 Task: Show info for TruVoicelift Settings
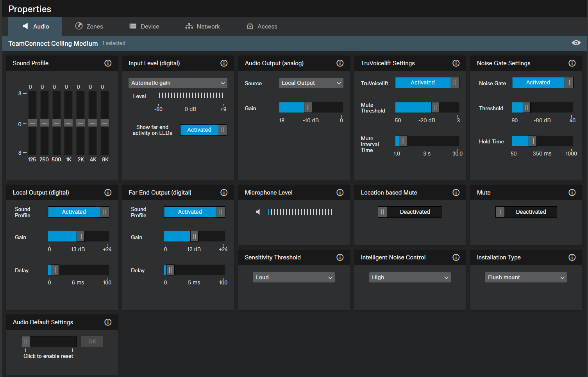(x=456, y=63)
